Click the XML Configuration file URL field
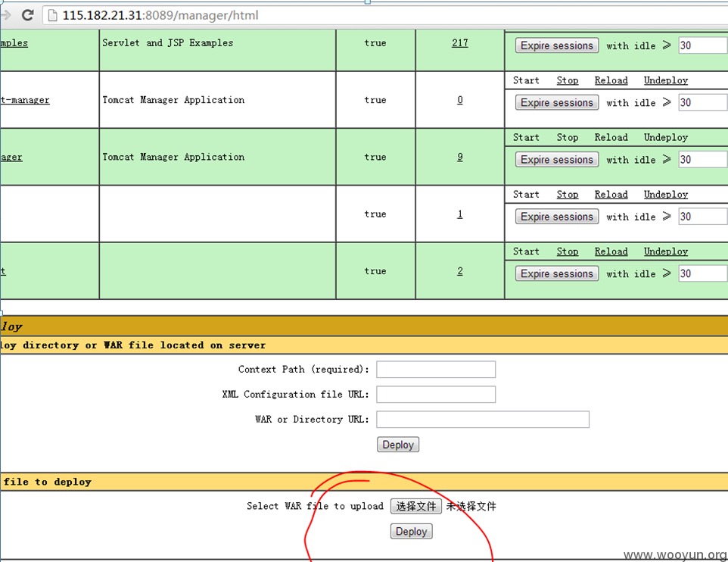Image resolution: width=728 pixels, height=562 pixels. coord(436,394)
